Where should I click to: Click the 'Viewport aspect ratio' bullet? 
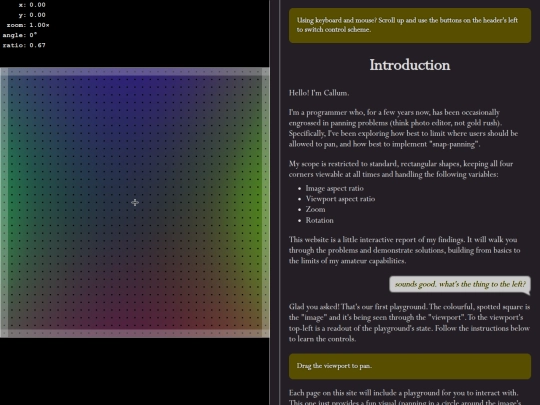point(340,199)
